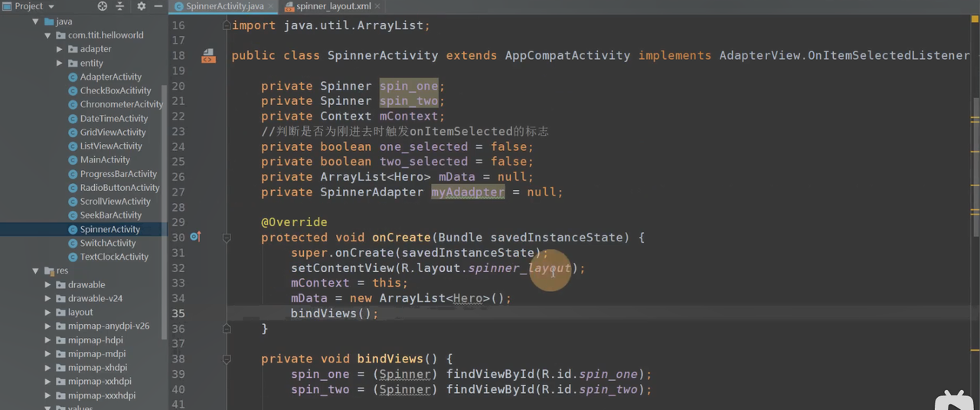Fold the bindViews method at line 38
Image resolution: width=980 pixels, height=410 pixels.
227,359
